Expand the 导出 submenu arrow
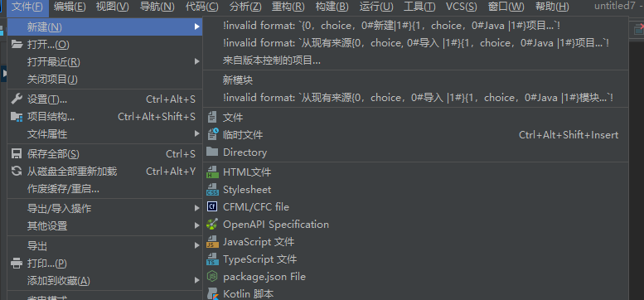This screenshot has width=644, height=300. [197, 246]
